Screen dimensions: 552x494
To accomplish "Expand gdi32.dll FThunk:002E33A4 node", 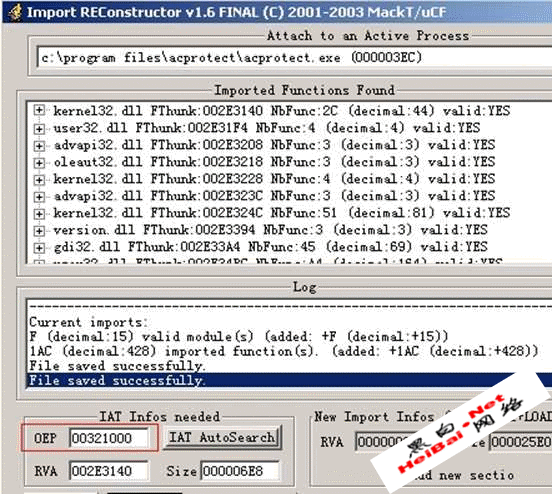I will [39, 247].
